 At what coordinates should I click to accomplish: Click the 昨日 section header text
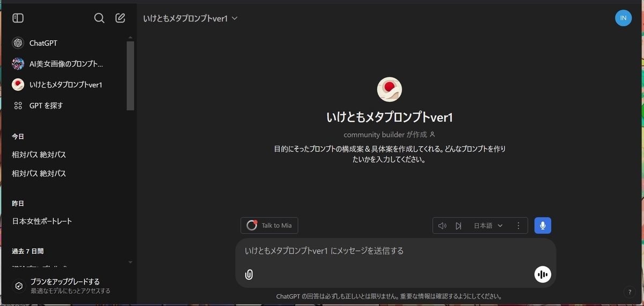coord(18,203)
